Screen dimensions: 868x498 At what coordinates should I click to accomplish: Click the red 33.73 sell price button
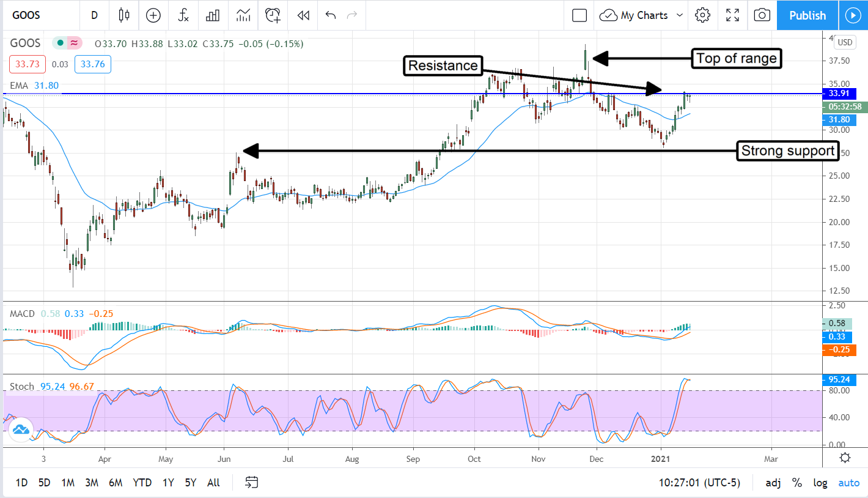[26, 64]
